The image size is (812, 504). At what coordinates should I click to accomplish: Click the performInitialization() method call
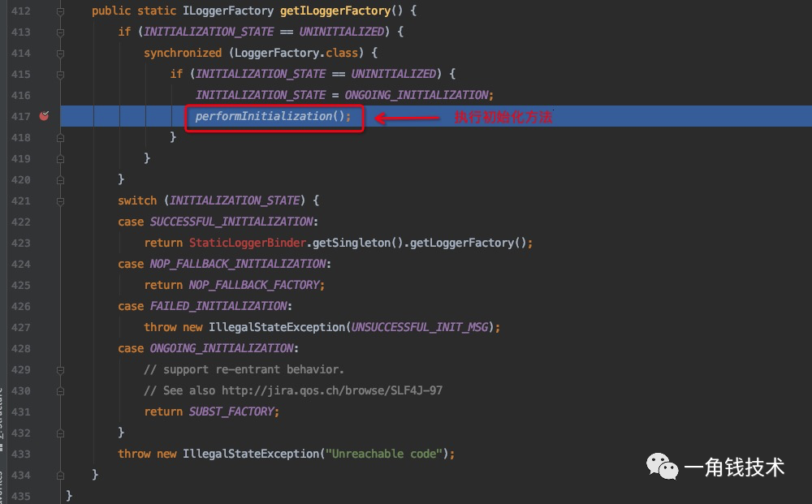(x=273, y=116)
